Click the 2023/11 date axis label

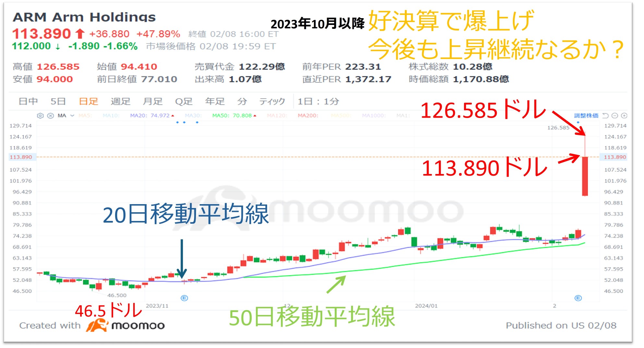tap(157, 306)
